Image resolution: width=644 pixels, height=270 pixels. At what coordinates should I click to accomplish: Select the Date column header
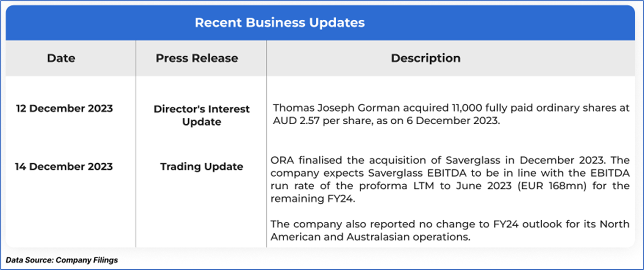coord(61,58)
